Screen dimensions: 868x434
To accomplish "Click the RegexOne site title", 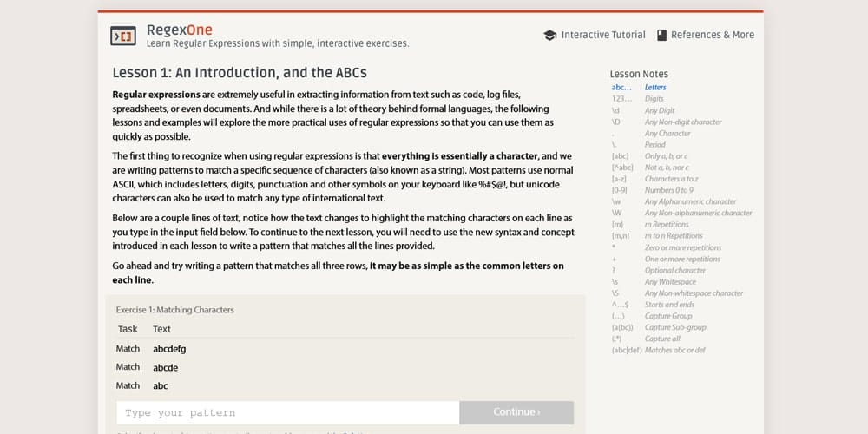I will pyautogui.click(x=180, y=30).
